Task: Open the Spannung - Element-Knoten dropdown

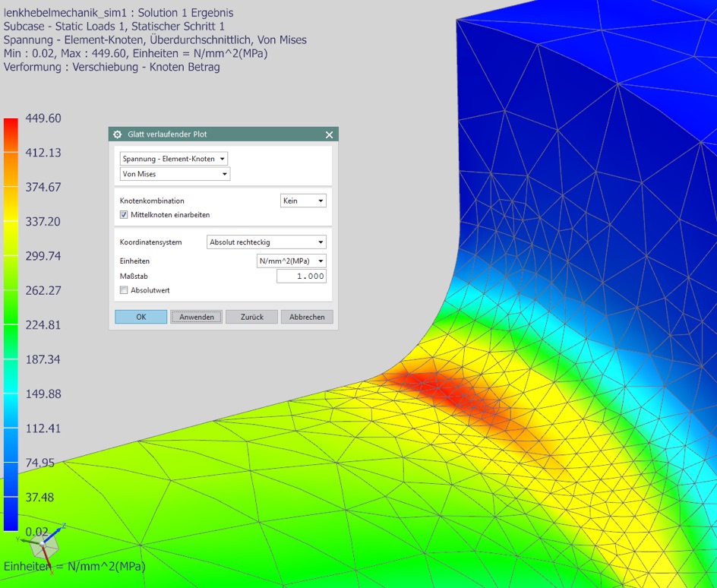Action: 174,159
